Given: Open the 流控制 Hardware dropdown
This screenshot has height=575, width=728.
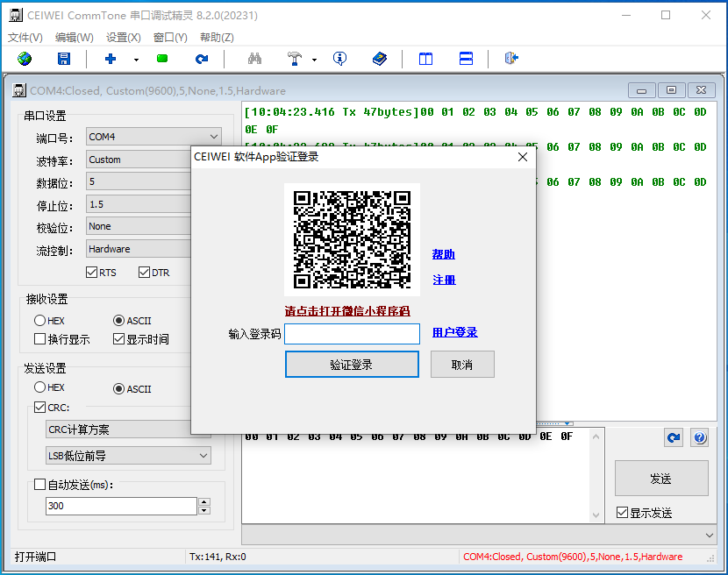Looking at the screenshot, I should pyautogui.click(x=139, y=249).
